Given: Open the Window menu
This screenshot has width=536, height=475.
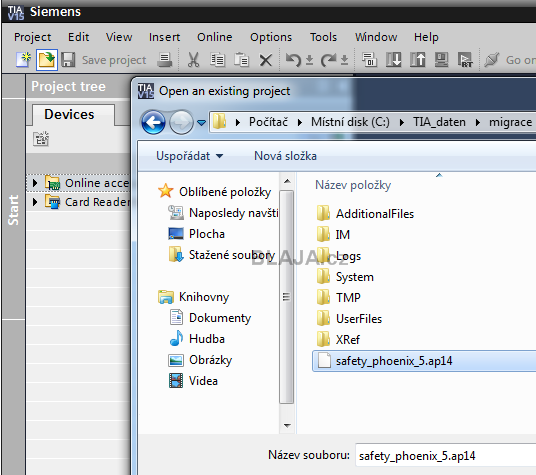Looking at the screenshot, I should click(x=376, y=37).
